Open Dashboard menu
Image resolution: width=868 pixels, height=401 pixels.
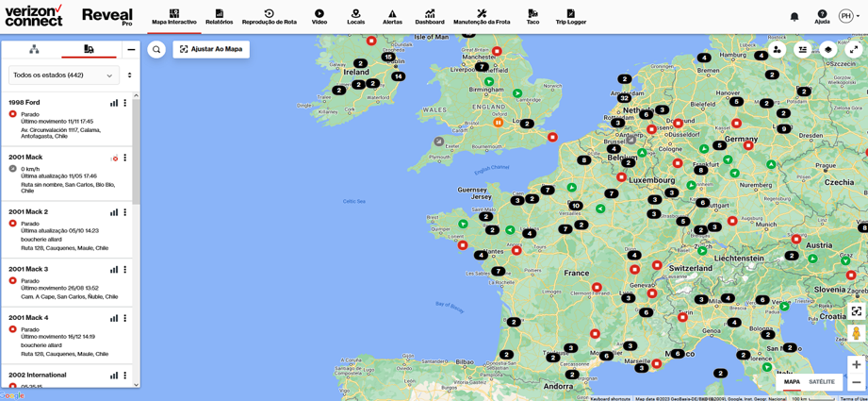[x=430, y=17]
